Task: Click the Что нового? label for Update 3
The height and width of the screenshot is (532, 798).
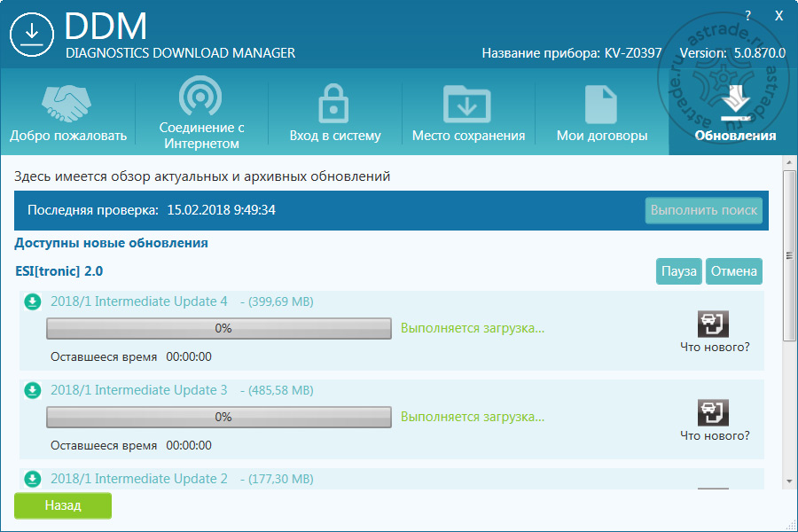Action: [x=715, y=435]
